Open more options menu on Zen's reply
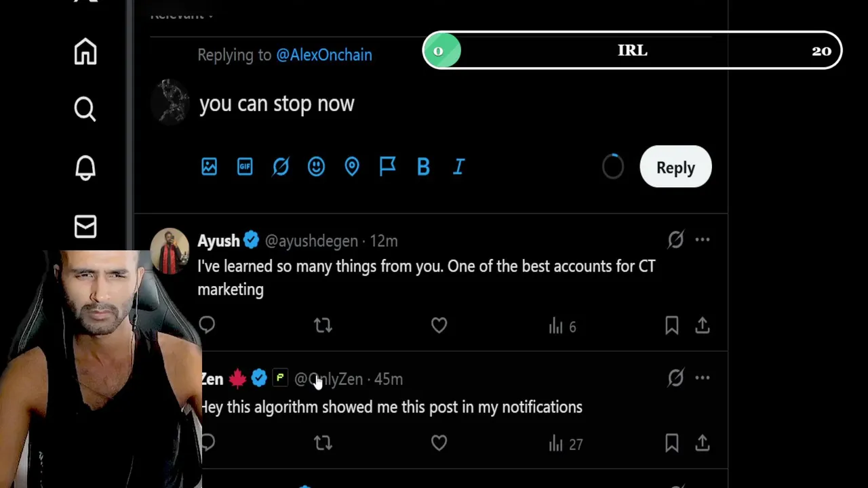Image resolution: width=868 pixels, height=488 pixels. [703, 378]
